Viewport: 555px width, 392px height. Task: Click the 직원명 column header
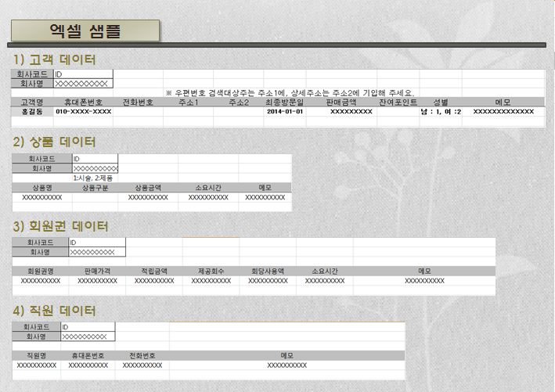(x=37, y=355)
